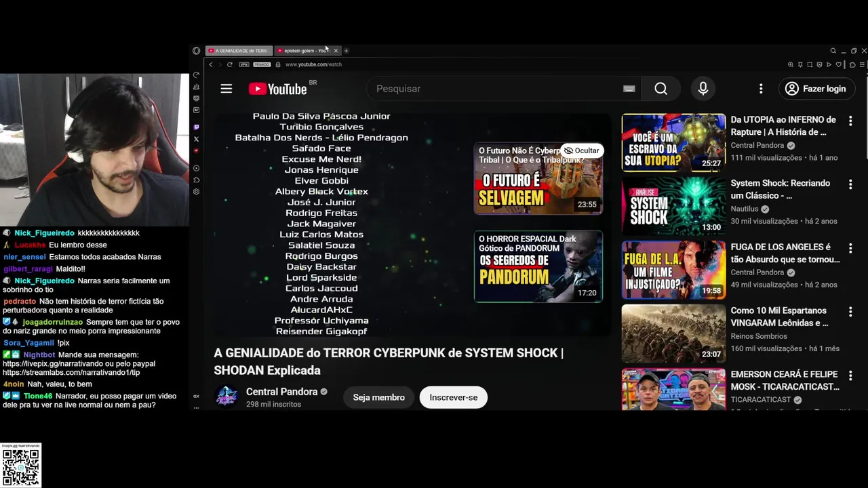868x488 pixels.
Task: Click the send/flow arrow icon in toolbar
Action: (829, 64)
